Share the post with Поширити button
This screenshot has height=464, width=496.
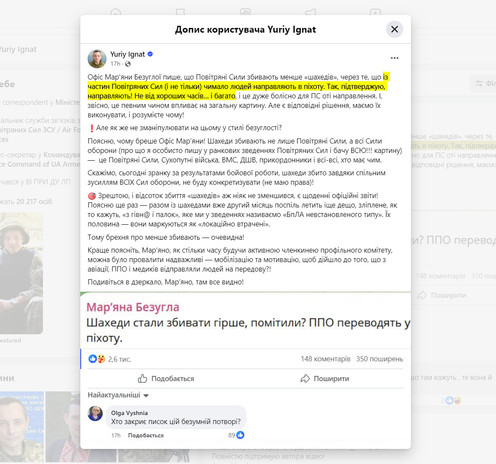coord(325,378)
